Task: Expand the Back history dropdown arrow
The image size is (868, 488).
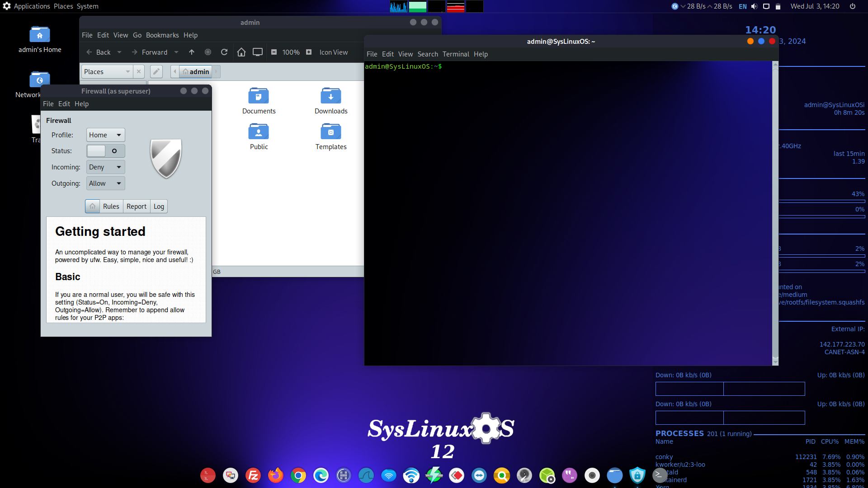Action: [x=119, y=52]
